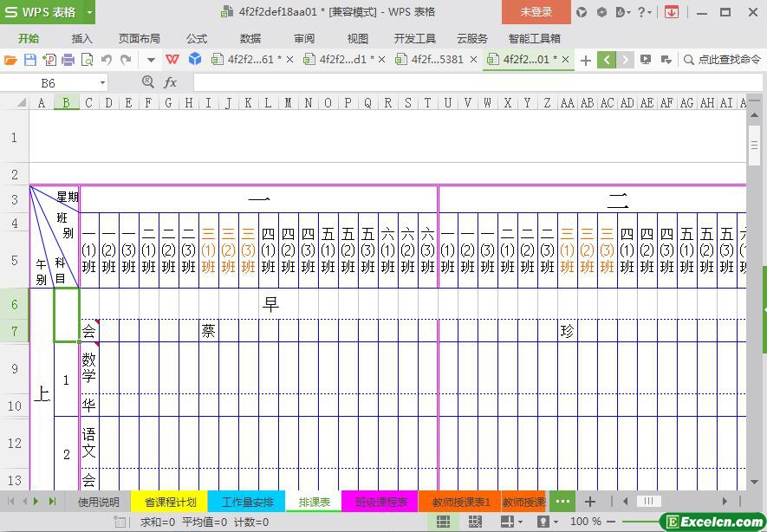The width and height of the screenshot is (767, 532).
Task: Click the red WPS home icon
Action: pos(172,60)
